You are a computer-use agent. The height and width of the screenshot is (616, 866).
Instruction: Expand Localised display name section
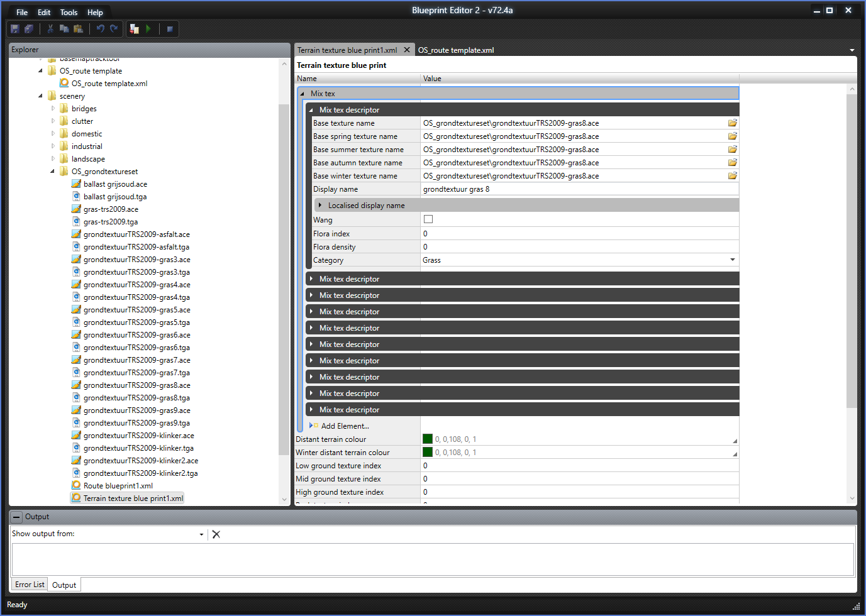point(320,206)
